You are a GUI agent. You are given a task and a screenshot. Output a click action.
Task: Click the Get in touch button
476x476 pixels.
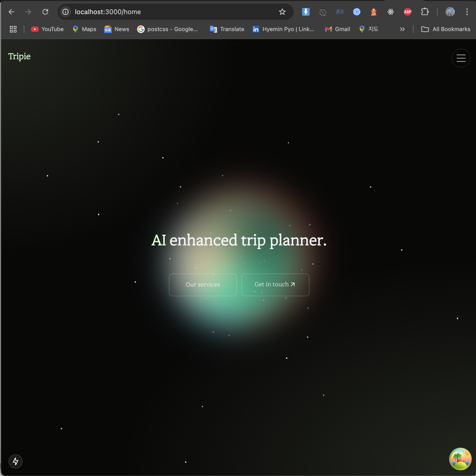pos(275,285)
